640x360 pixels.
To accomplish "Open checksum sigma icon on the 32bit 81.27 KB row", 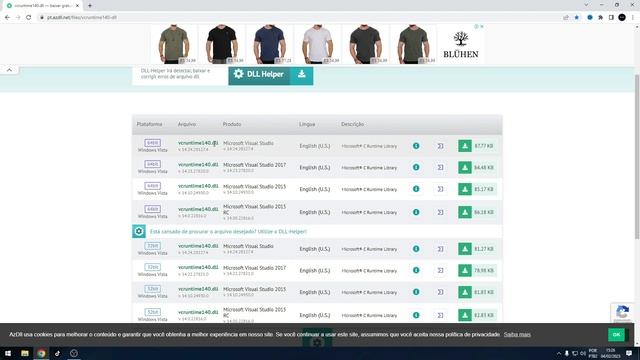I will tap(440, 249).
